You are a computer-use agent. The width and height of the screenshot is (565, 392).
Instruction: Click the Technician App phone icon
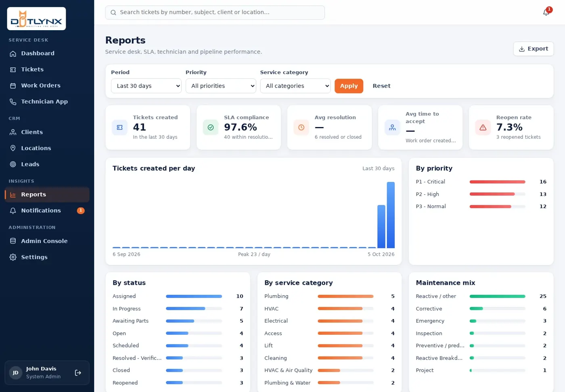(13, 102)
